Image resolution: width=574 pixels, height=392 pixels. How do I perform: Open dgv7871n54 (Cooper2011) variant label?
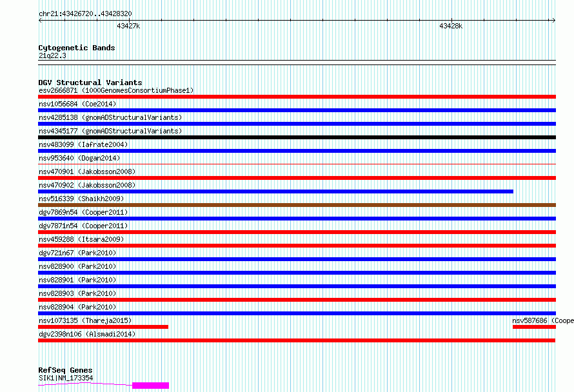(x=83, y=226)
